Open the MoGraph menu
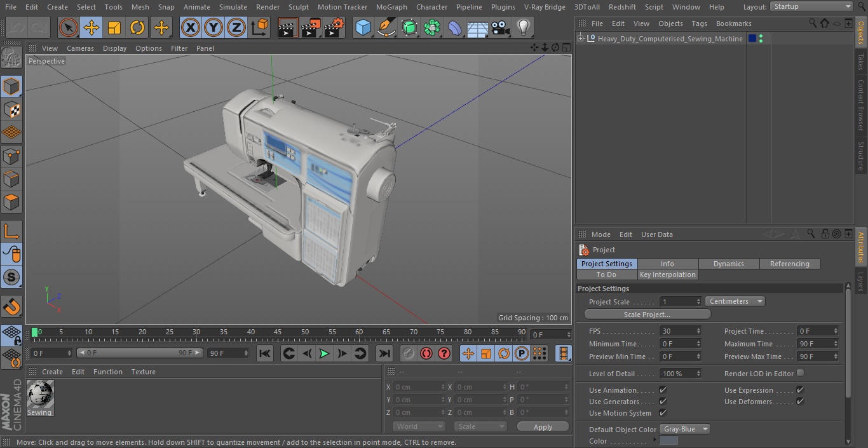This screenshot has width=868, height=448. pyautogui.click(x=391, y=6)
